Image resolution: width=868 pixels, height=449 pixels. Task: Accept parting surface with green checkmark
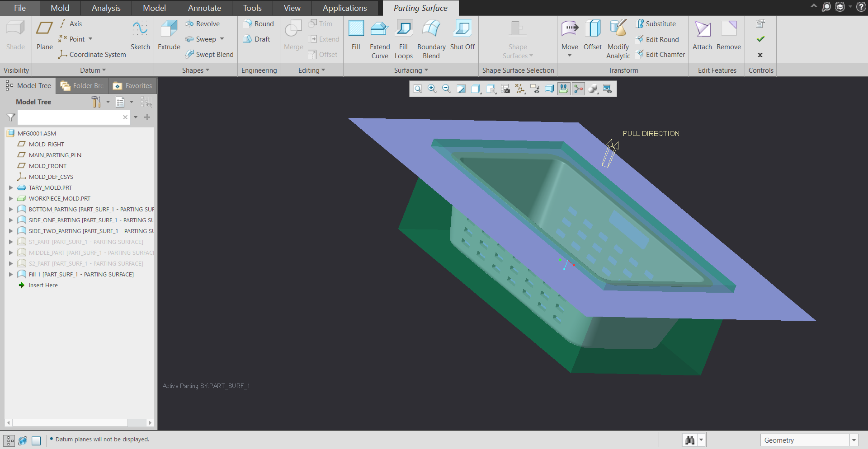pos(760,39)
